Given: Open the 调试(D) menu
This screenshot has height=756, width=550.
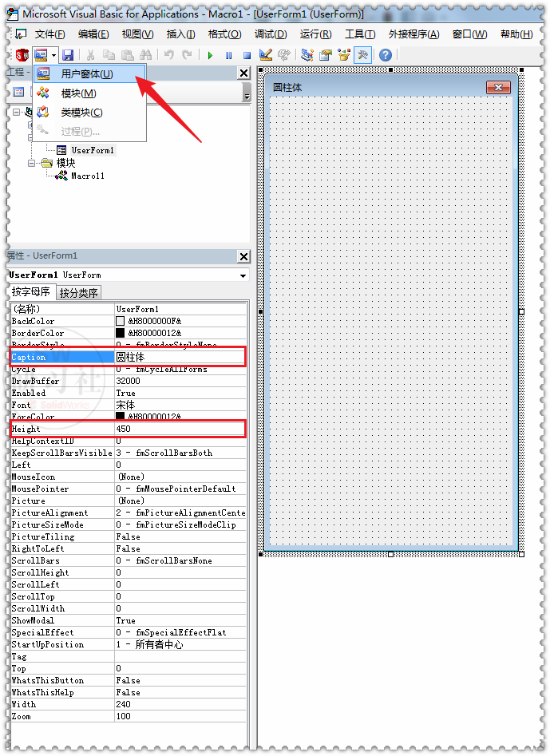Looking at the screenshot, I should [x=271, y=34].
